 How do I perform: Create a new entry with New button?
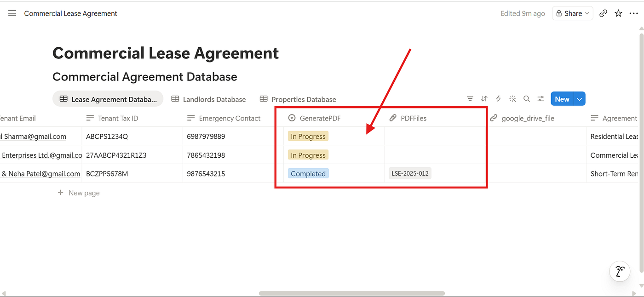tap(562, 99)
